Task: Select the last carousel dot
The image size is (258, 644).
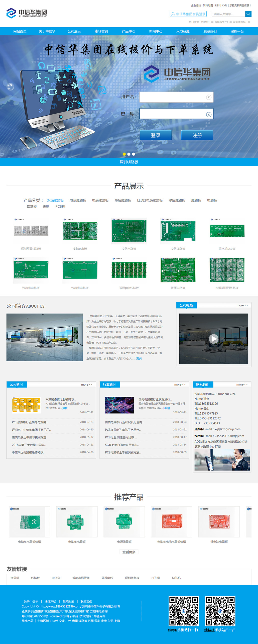Action: 134,154
